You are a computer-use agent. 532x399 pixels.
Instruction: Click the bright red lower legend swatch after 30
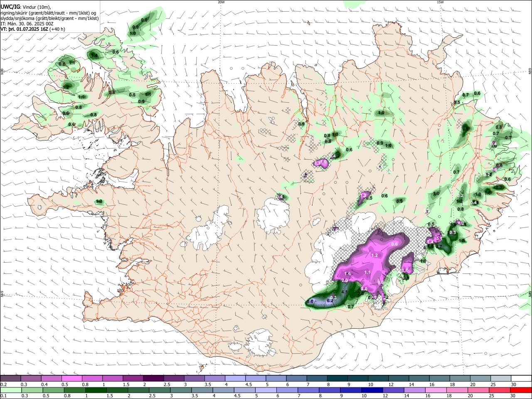pos(521,390)
